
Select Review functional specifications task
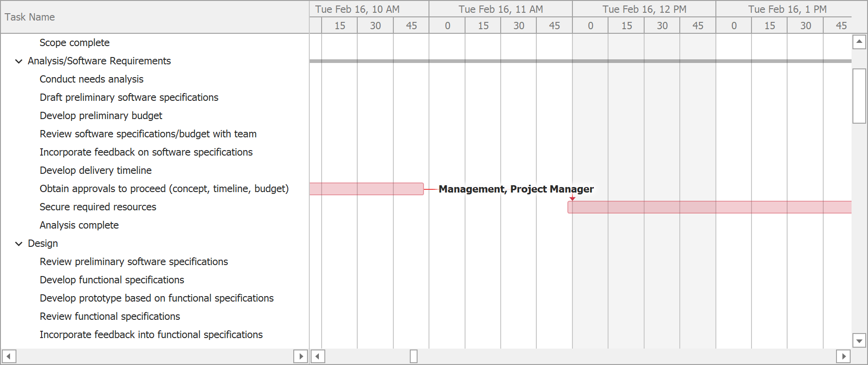[110, 317]
